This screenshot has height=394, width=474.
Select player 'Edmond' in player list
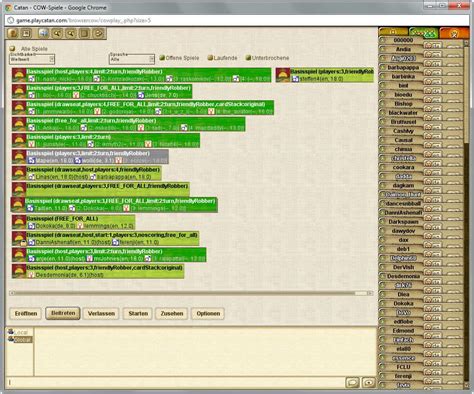pyautogui.click(x=403, y=331)
